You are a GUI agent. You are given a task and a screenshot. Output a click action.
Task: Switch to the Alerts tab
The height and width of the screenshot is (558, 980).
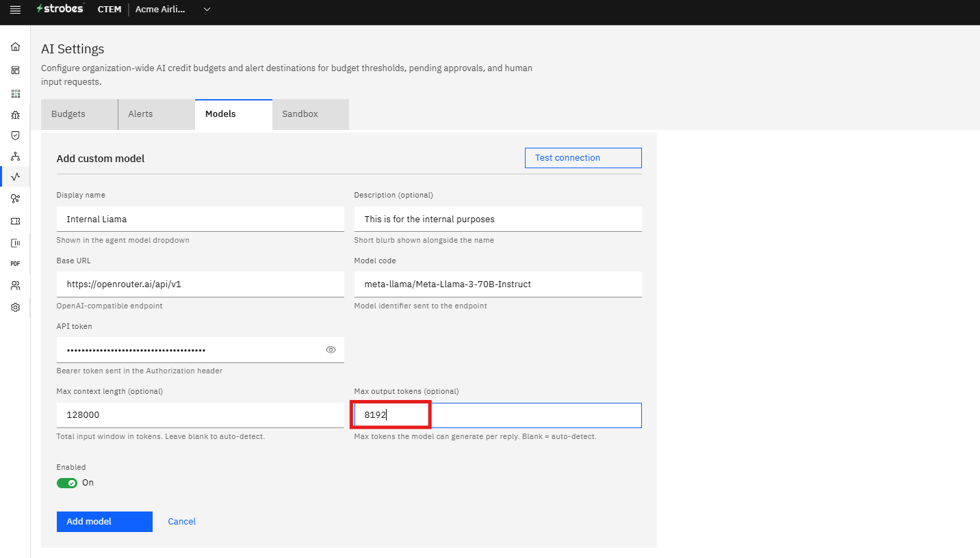(x=157, y=114)
